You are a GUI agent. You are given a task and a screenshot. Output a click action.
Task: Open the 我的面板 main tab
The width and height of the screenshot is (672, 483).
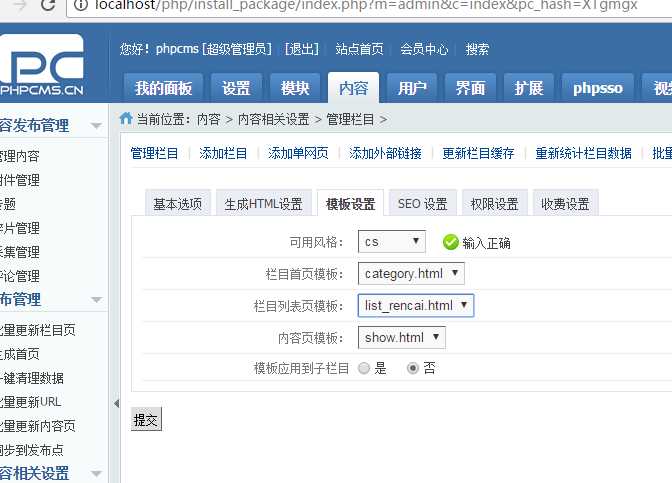(163, 88)
